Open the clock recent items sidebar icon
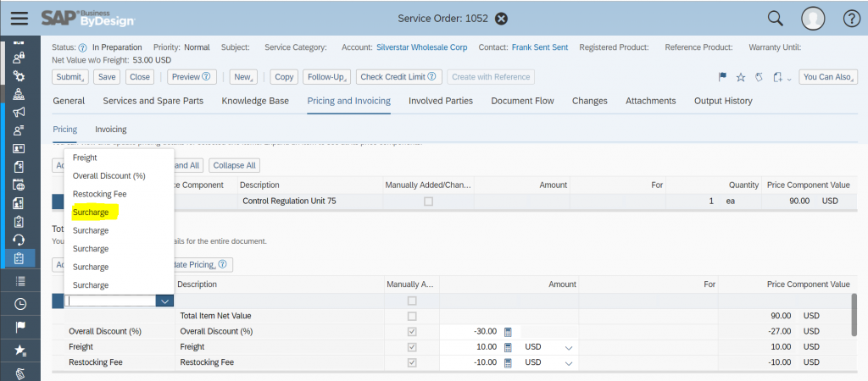Screen dimensions: 868x381 (x=20, y=304)
